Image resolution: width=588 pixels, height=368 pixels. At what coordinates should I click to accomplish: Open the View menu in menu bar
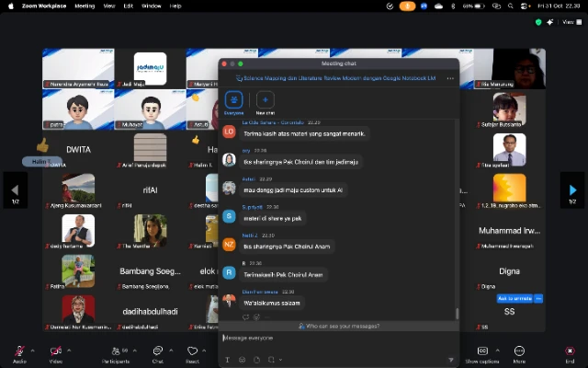[109, 6]
